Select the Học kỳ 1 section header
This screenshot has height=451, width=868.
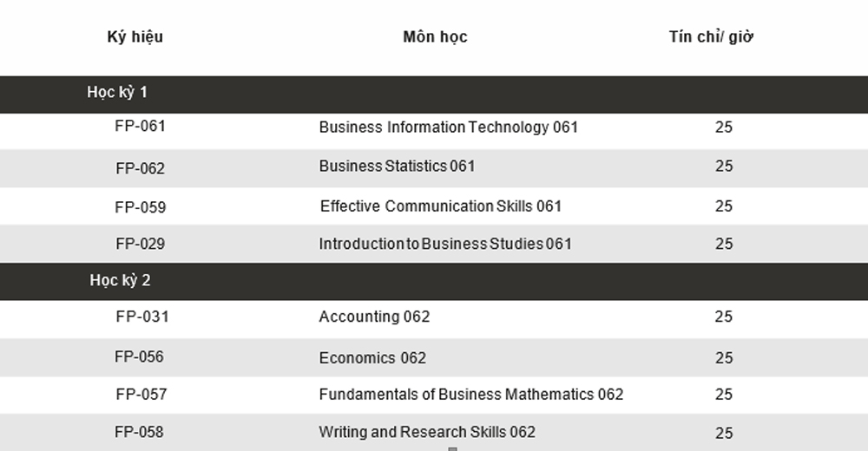434,94
